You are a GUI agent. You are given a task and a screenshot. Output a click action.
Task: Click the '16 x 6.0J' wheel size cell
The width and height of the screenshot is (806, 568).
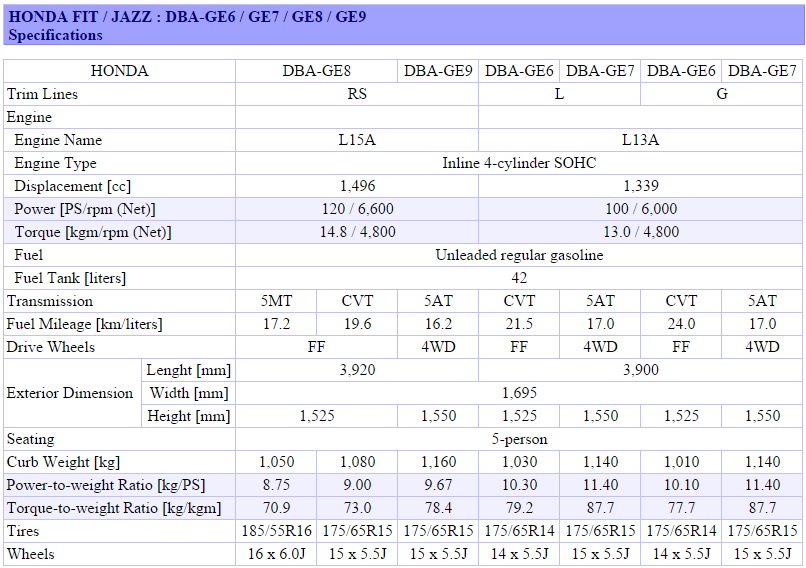pyautogui.click(x=276, y=554)
